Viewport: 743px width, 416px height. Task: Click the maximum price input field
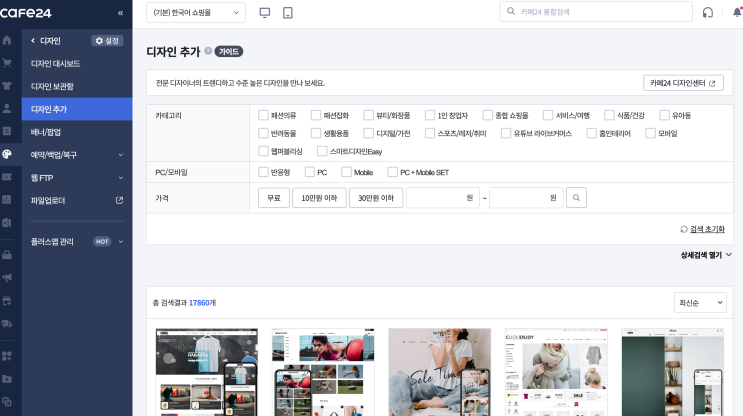click(x=526, y=198)
